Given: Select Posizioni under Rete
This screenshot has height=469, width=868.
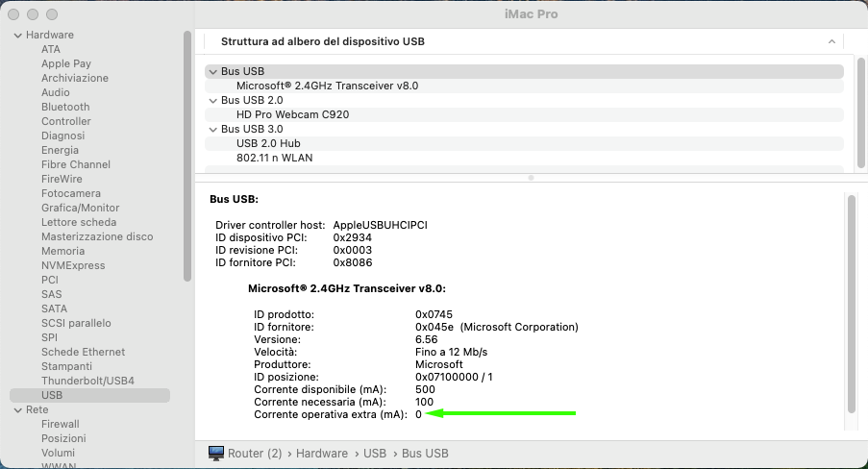Looking at the screenshot, I should click(63, 438).
